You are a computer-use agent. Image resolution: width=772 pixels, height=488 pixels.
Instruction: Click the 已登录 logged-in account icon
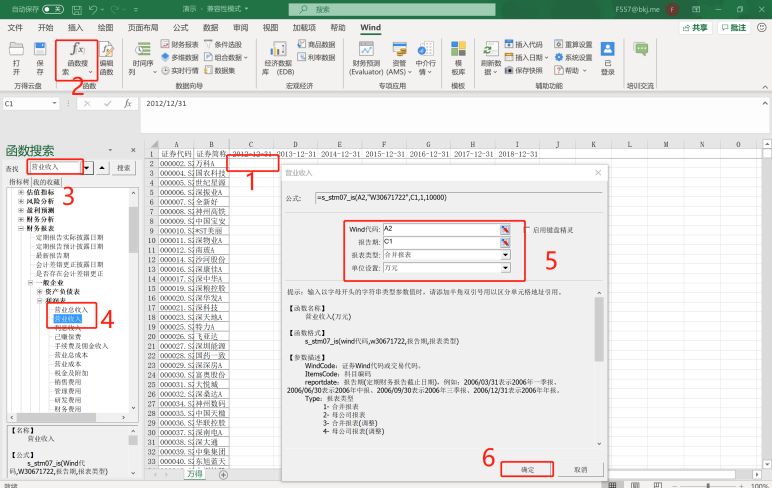click(x=608, y=59)
